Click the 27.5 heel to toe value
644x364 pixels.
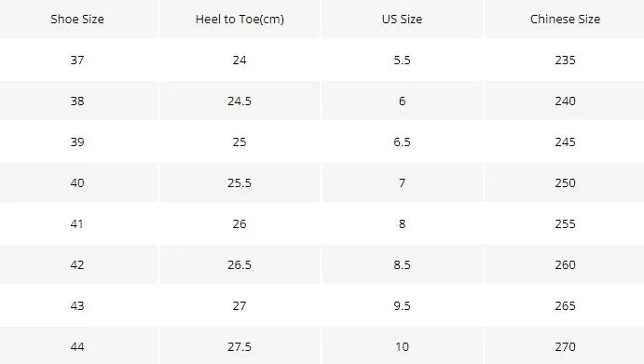(x=240, y=346)
